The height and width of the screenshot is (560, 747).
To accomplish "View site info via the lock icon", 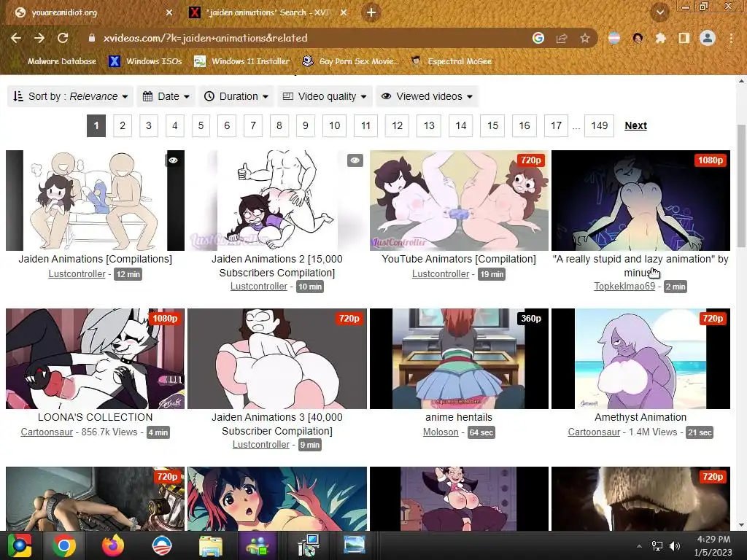I will point(91,38).
